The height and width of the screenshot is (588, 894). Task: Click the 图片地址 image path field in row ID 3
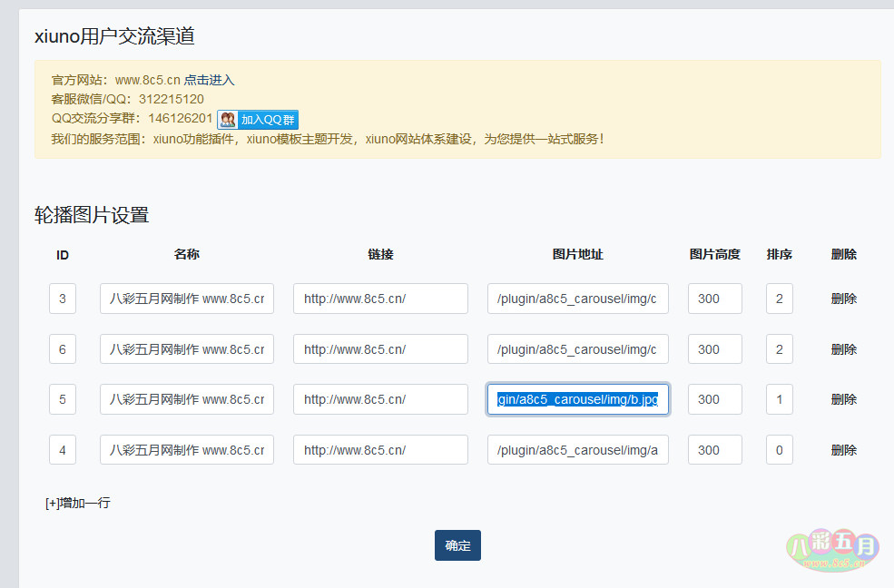(578, 299)
